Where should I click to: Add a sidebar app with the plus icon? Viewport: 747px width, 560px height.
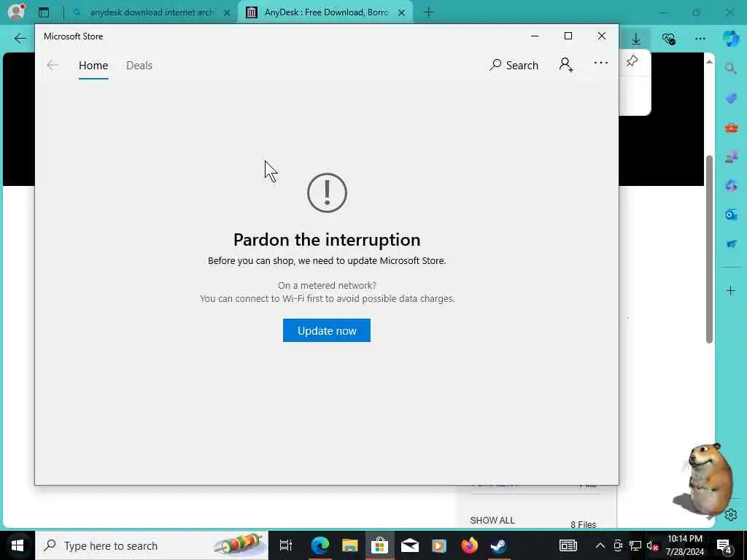click(731, 290)
